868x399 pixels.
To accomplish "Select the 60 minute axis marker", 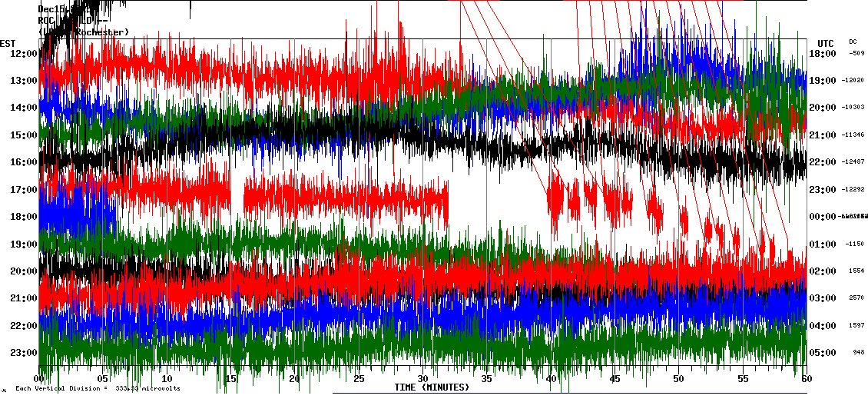I will coord(807,379).
